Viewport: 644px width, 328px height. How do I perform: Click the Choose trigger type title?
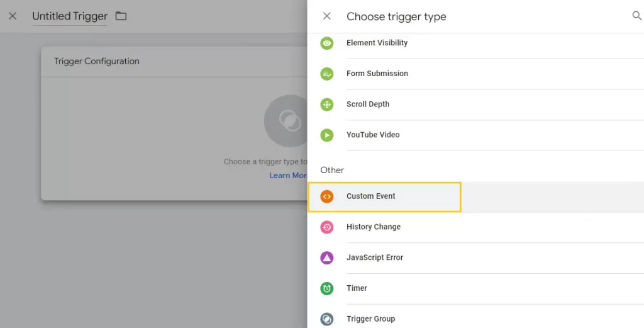396,16
